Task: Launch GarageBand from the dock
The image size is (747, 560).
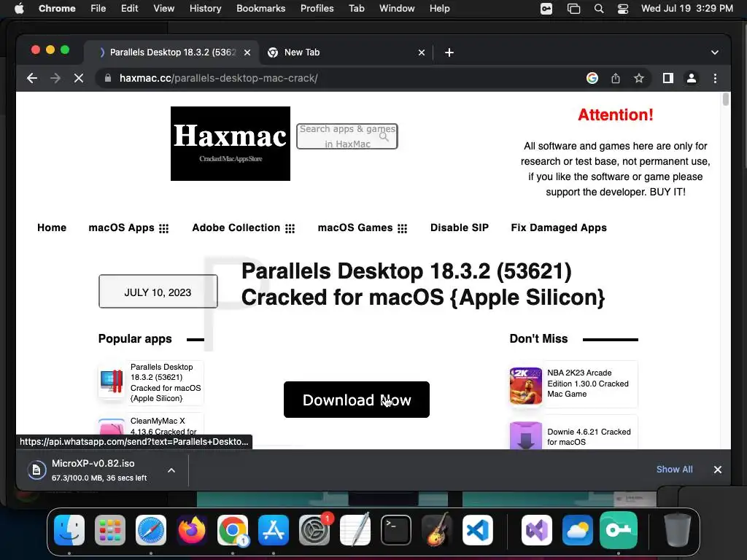Action: (437, 530)
